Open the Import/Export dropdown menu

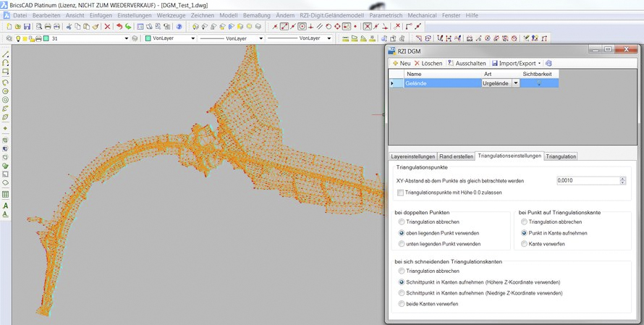point(517,63)
